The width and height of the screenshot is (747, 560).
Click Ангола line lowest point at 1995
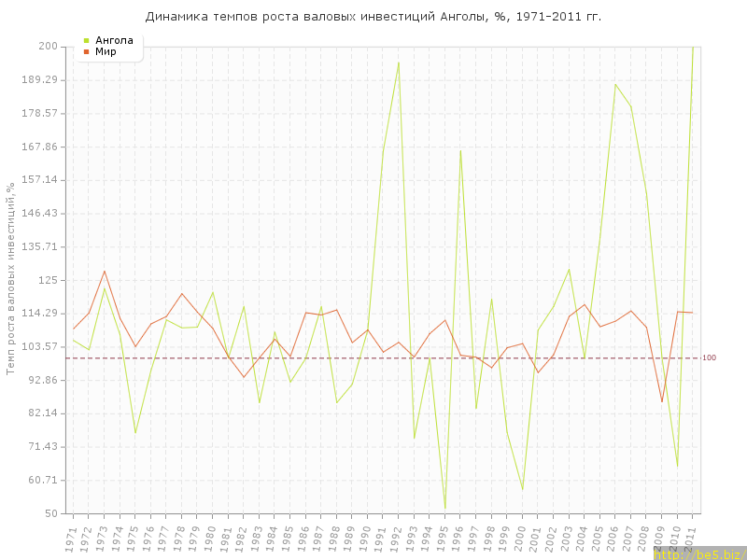(x=444, y=508)
